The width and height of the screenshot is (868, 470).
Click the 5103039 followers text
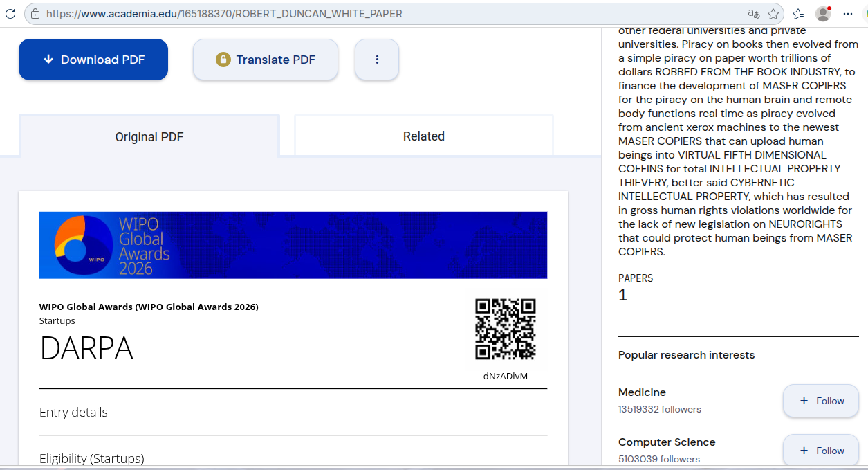(659, 459)
